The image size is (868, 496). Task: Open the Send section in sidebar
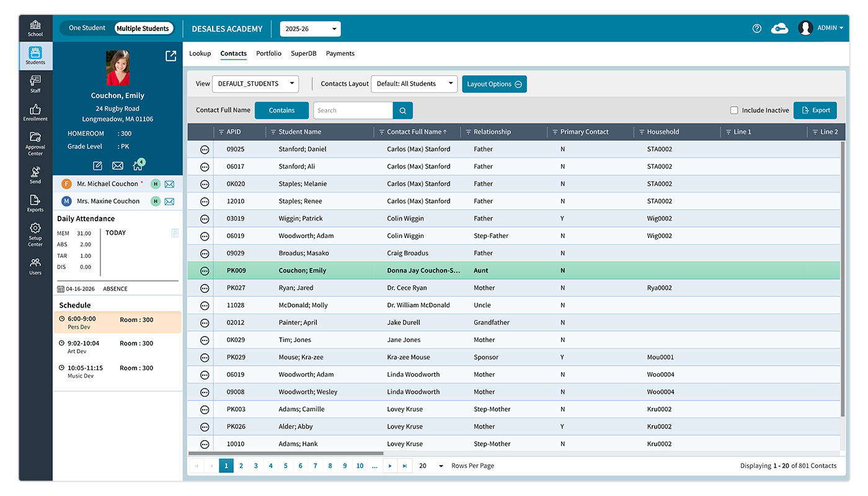click(x=35, y=175)
